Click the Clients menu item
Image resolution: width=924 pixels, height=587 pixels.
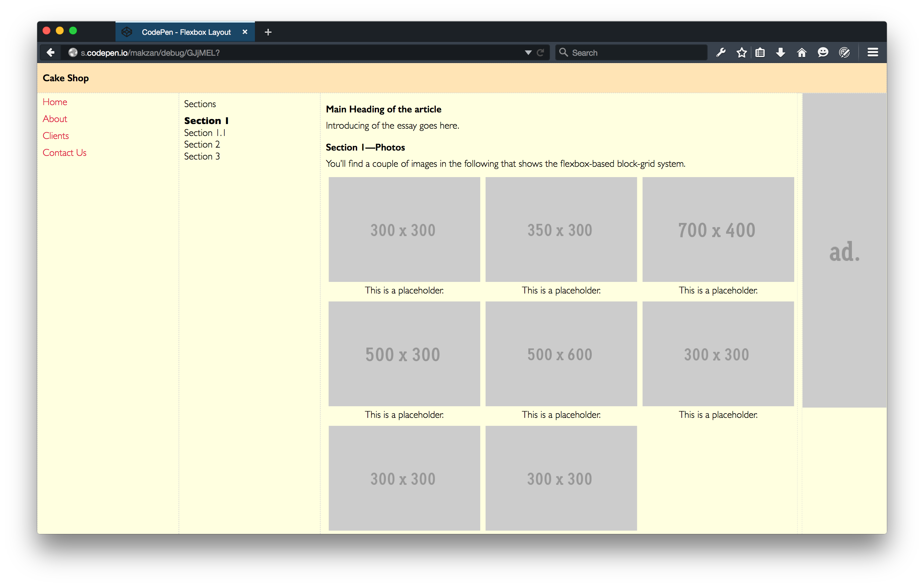tap(55, 136)
